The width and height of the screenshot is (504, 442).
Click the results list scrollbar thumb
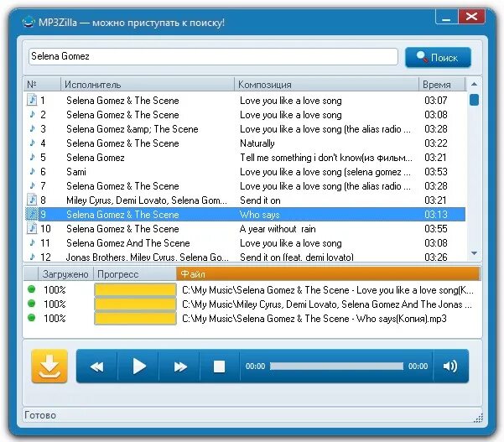[x=474, y=100]
